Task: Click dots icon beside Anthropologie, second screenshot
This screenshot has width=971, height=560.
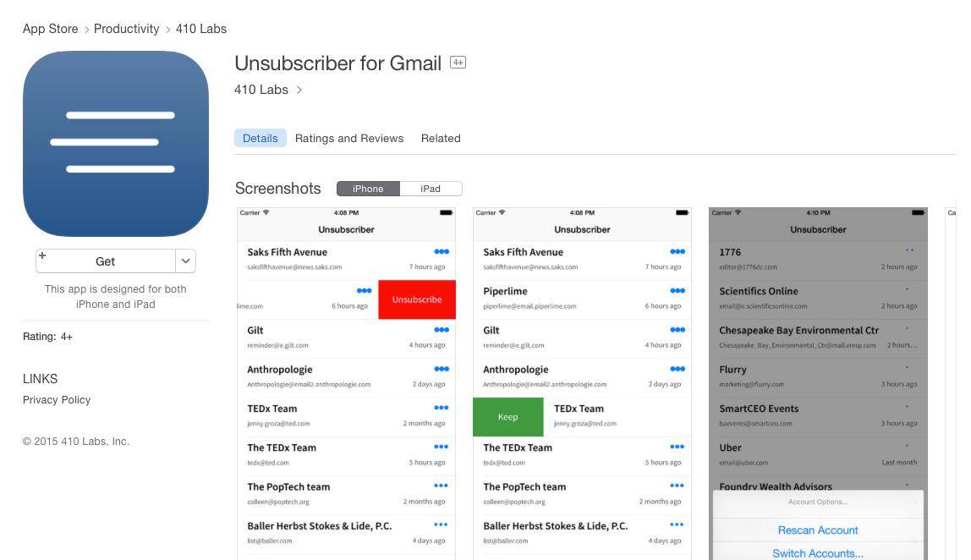Action: point(678,369)
